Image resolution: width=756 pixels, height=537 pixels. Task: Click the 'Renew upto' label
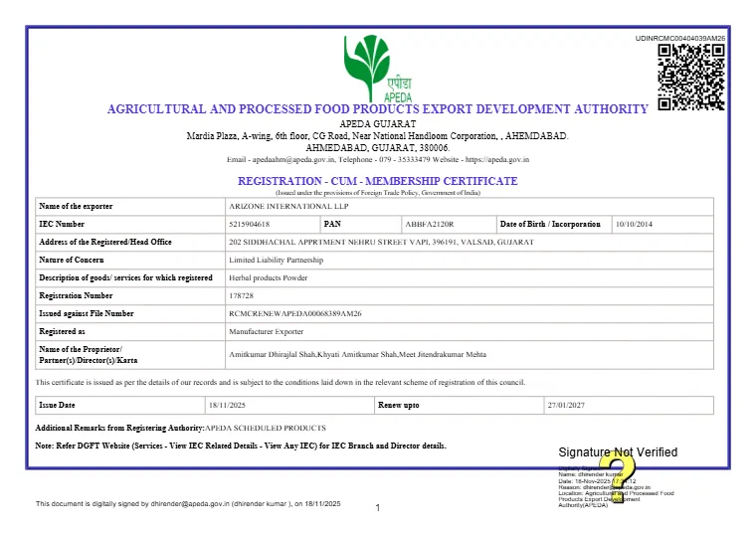coord(398,405)
